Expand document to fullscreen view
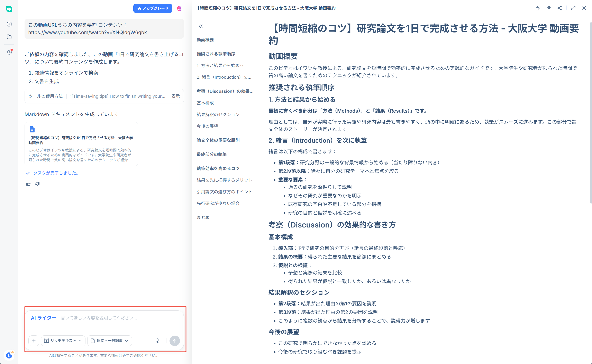The image size is (592, 364). (x=573, y=8)
